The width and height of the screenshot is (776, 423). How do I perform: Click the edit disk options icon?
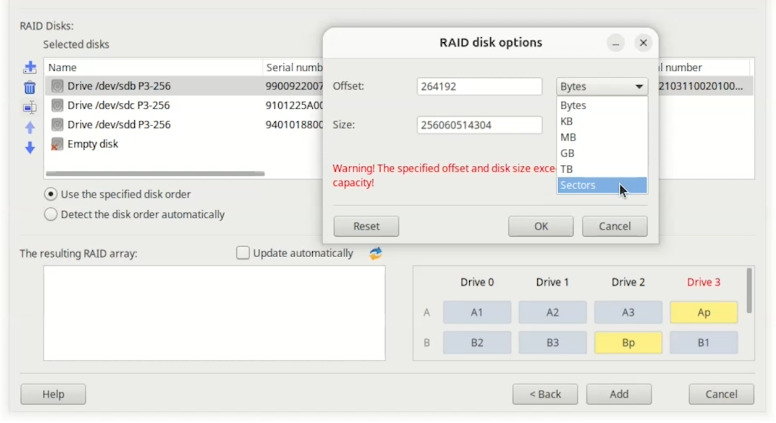pyautogui.click(x=30, y=107)
